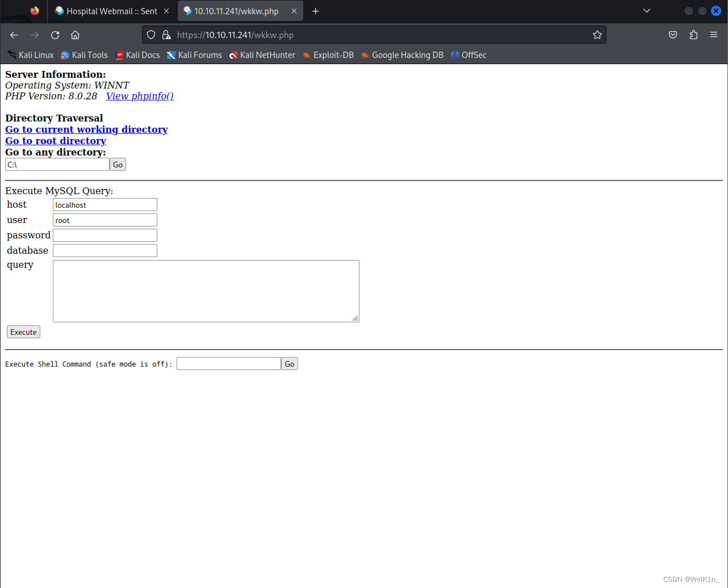This screenshot has height=588, width=728.
Task: Click the Firefox logo icon
Action: point(35,11)
